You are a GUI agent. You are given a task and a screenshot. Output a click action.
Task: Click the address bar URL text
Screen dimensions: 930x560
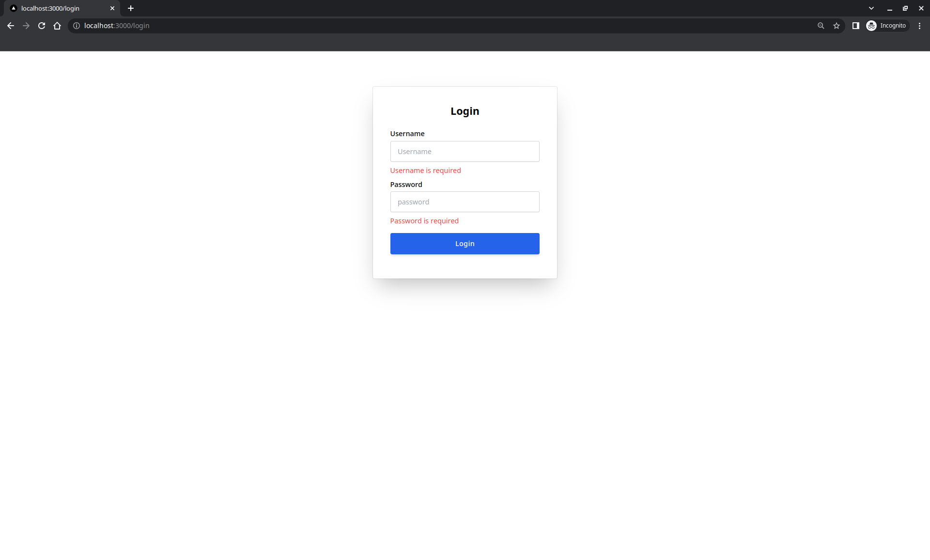point(117,26)
